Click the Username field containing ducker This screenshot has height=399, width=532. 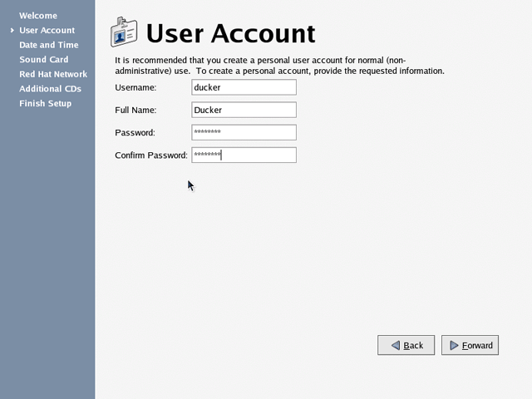coord(244,87)
